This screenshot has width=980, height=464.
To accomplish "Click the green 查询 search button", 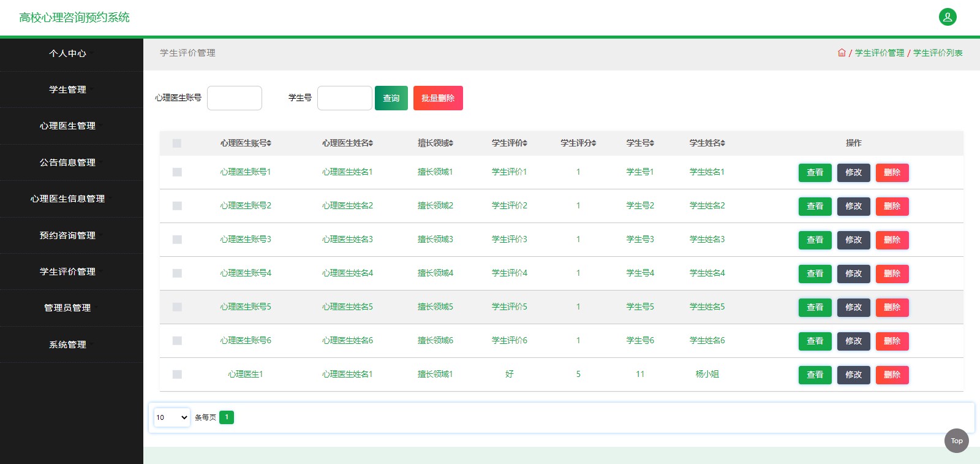I will tap(391, 98).
